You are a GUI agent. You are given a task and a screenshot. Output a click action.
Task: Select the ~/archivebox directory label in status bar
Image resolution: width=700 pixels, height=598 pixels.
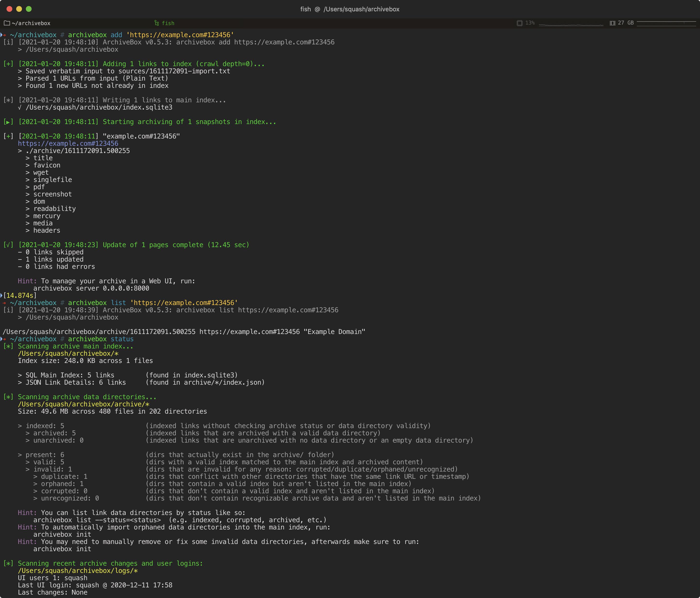click(31, 23)
